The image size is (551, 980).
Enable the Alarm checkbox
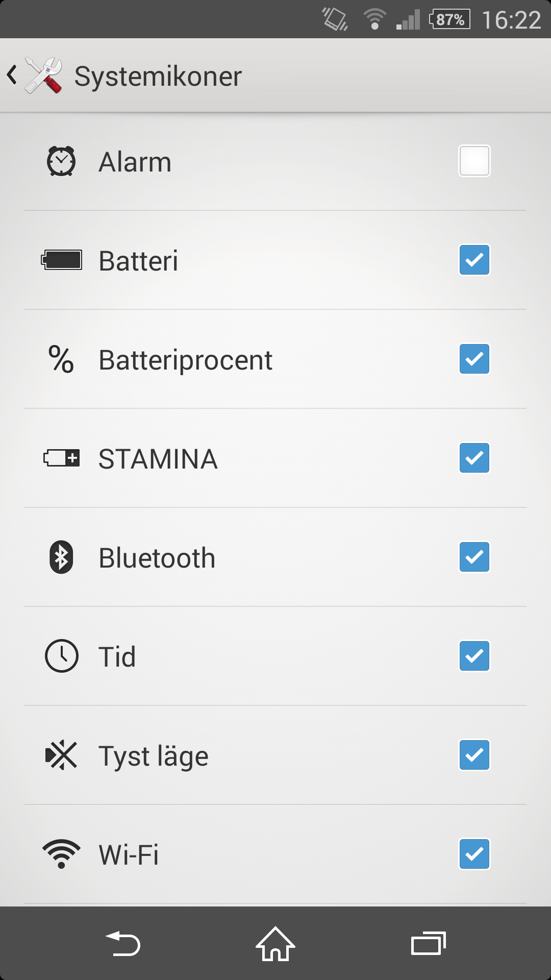[474, 161]
